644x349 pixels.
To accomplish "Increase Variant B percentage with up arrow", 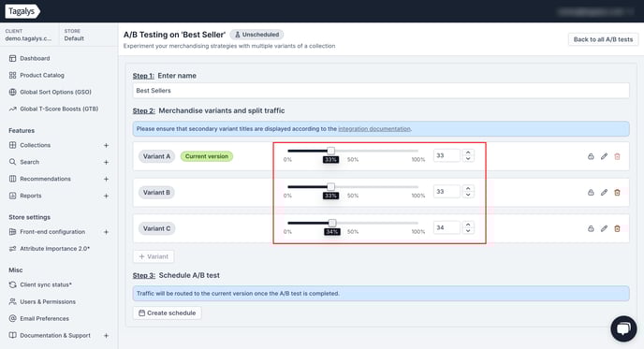I will [468, 188].
